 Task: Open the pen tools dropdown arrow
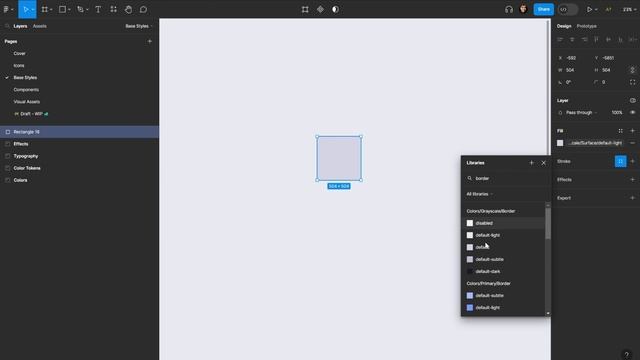87,9
